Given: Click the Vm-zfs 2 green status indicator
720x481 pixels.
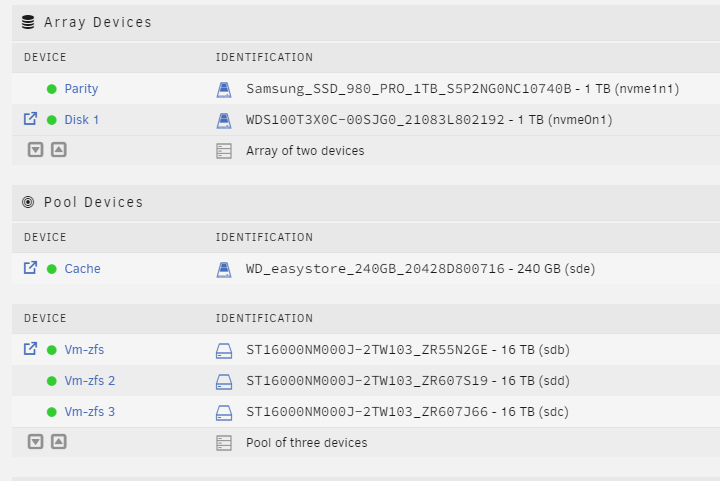Looking at the screenshot, I should pyautogui.click(x=52, y=381).
